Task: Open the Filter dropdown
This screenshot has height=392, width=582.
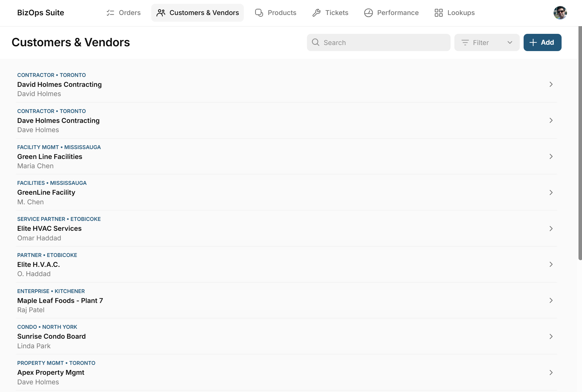Action: click(x=487, y=42)
